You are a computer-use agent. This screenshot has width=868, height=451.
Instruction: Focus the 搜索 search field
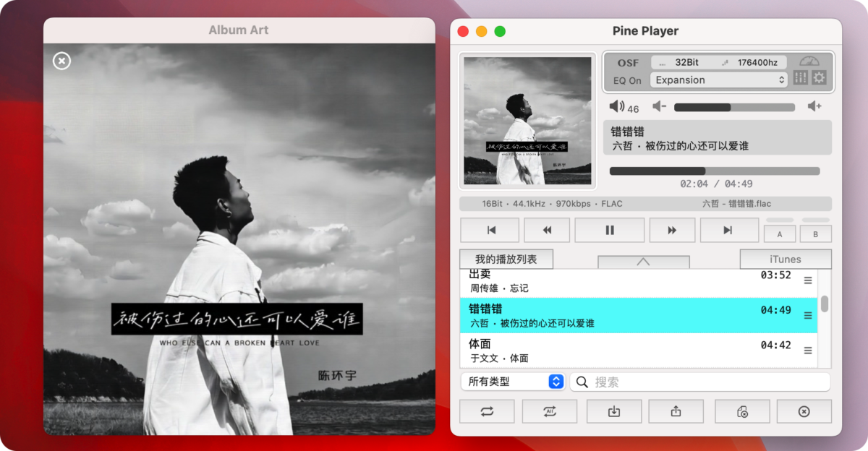click(700, 382)
